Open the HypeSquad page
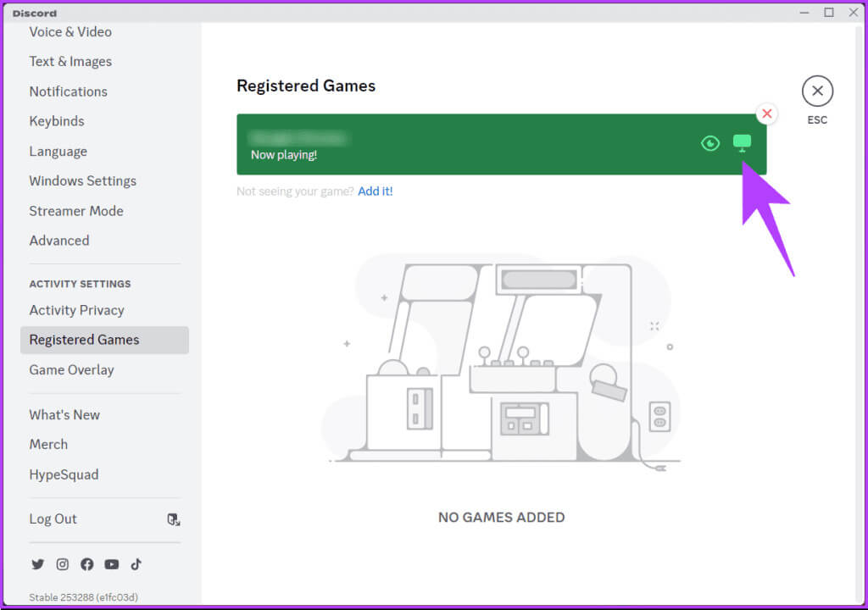Viewport: 868px width, 610px height. coord(64,474)
